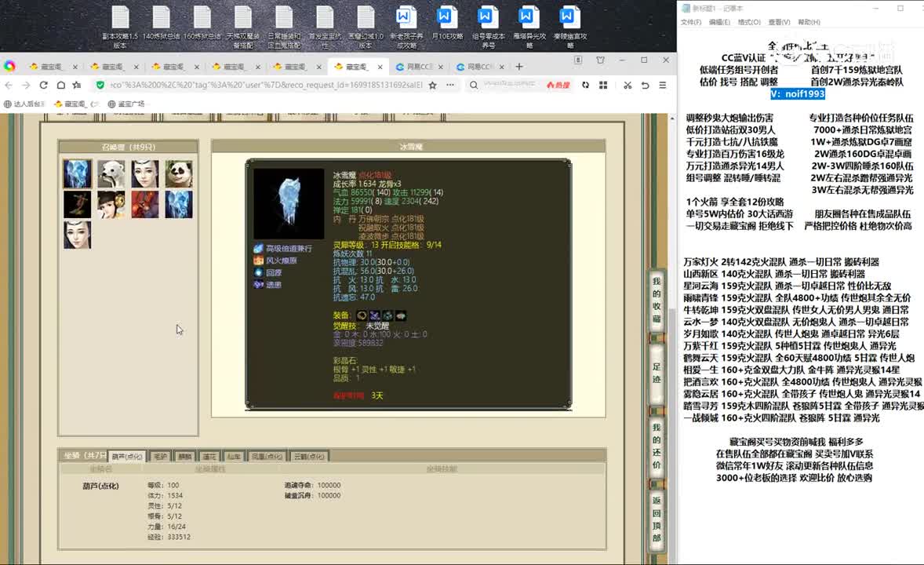Click the browser search input box
Viewport: 924px width, 565px height.
pos(510,84)
